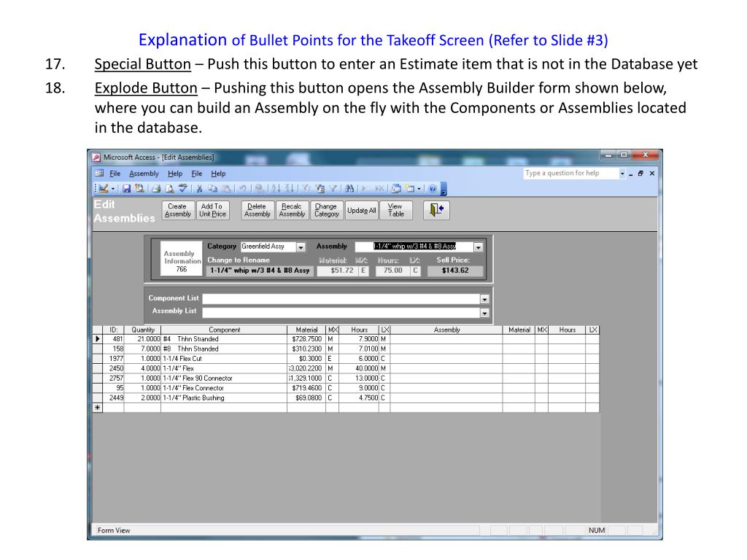Click the Filter By Selection icon

tap(306, 189)
